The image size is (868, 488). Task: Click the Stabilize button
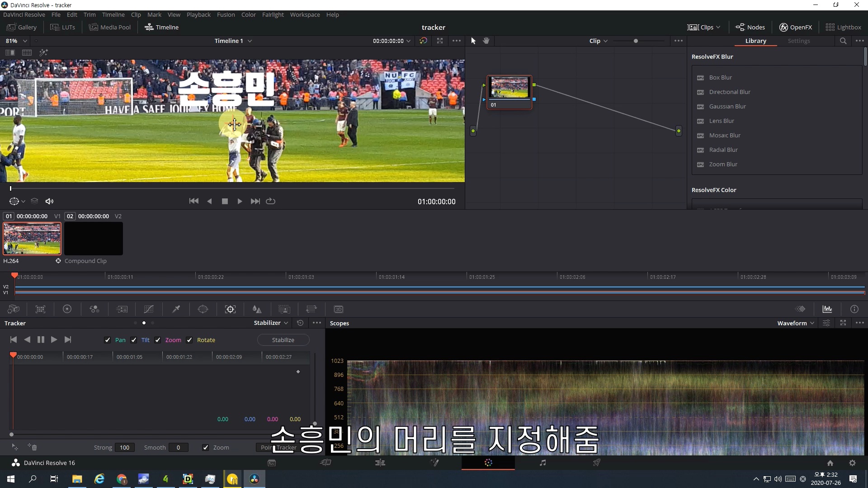tap(283, 340)
